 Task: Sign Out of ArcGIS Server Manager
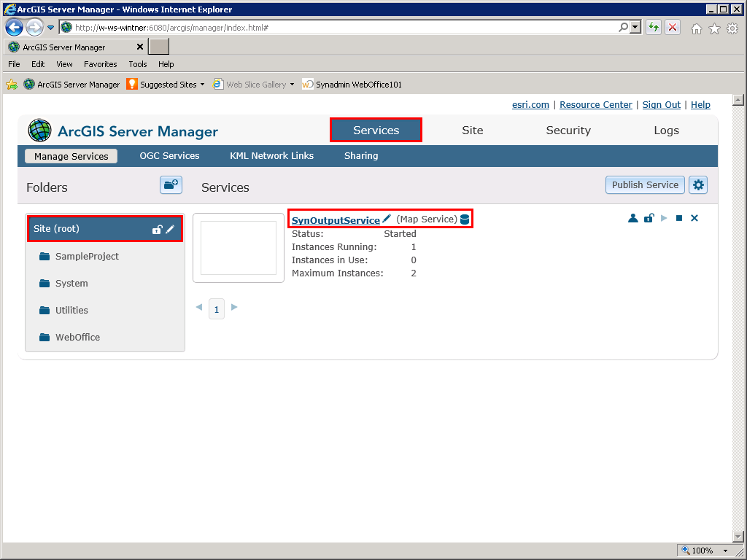[661, 104]
